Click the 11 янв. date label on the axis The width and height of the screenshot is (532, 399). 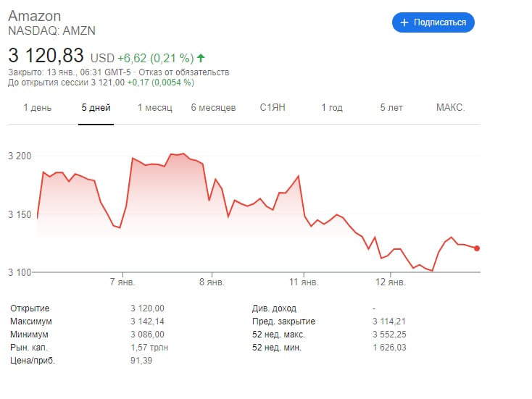[x=304, y=282]
